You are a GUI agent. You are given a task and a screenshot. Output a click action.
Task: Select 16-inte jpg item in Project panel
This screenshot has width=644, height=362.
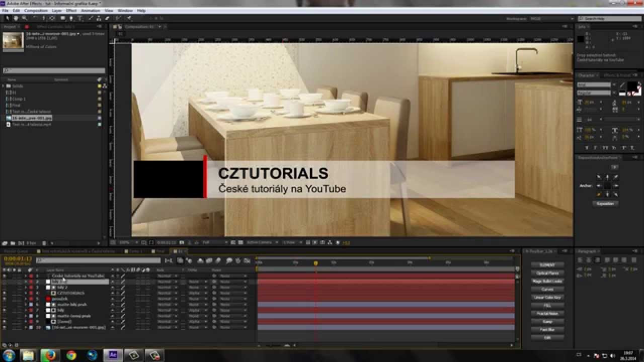pos(32,118)
